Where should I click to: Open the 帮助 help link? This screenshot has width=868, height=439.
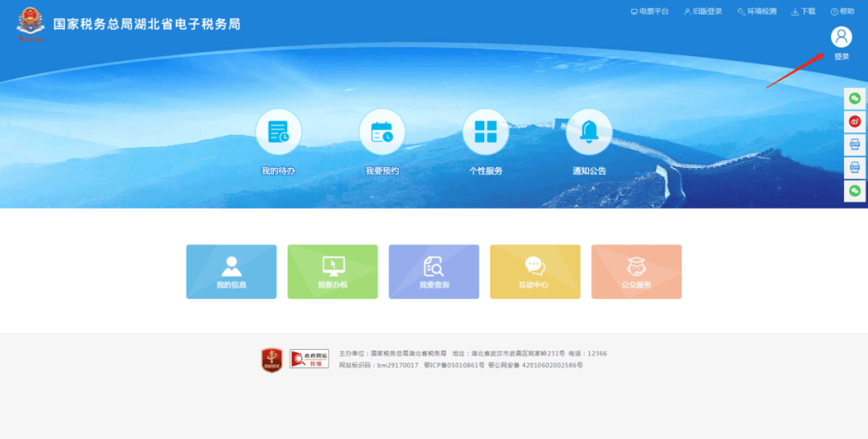[x=842, y=12]
